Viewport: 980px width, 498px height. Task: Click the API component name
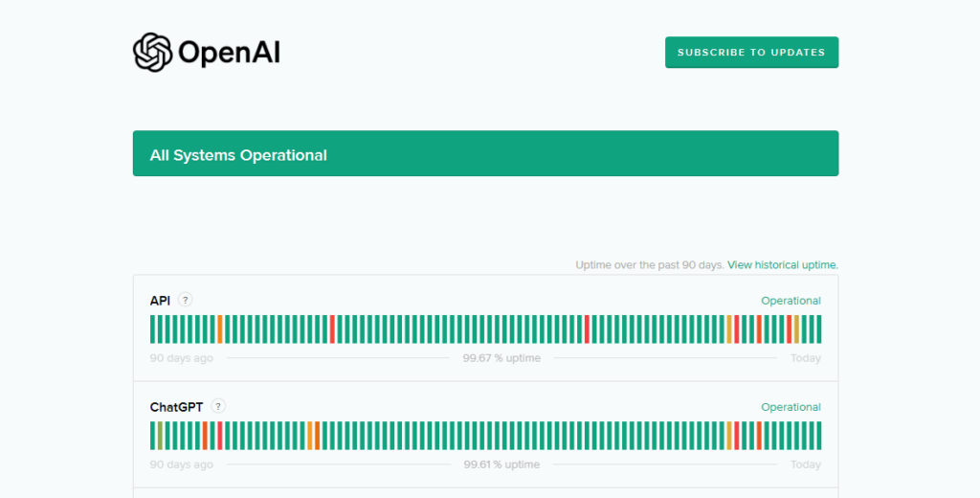click(160, 301)
